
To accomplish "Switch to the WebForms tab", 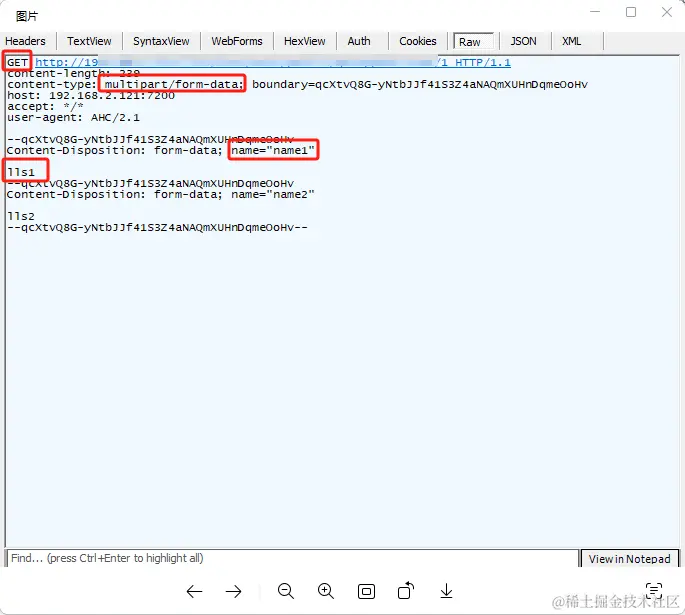I will point(237,41).
